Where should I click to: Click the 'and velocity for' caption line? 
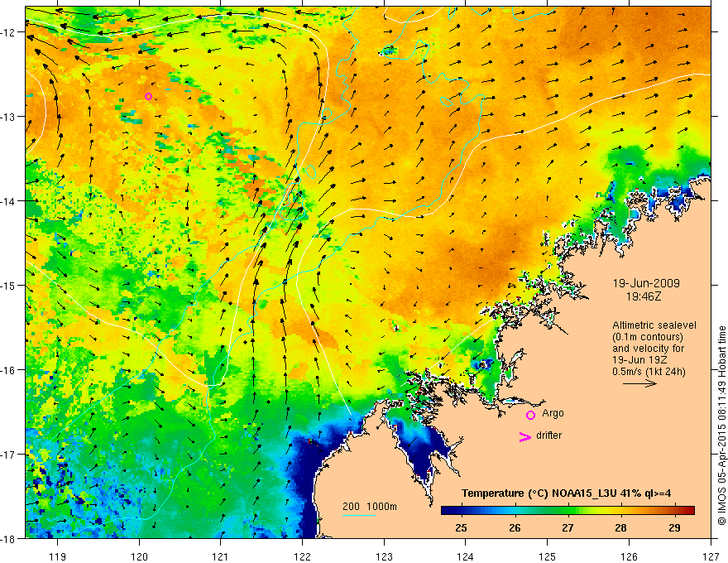648,349
